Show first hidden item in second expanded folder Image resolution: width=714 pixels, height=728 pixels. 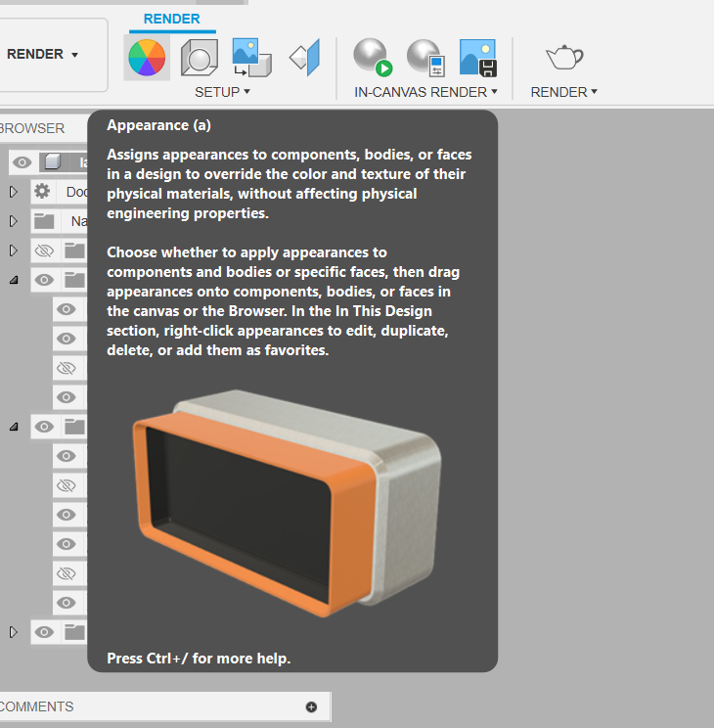[66, 485]
